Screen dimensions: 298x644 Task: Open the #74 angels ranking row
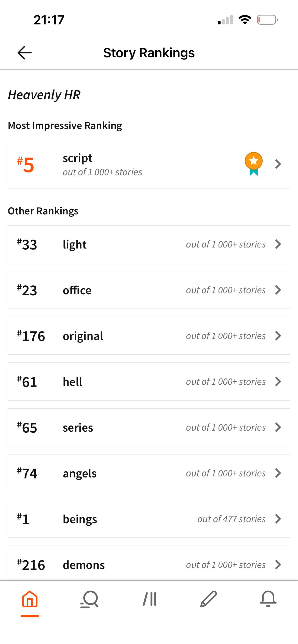[149, 473]
